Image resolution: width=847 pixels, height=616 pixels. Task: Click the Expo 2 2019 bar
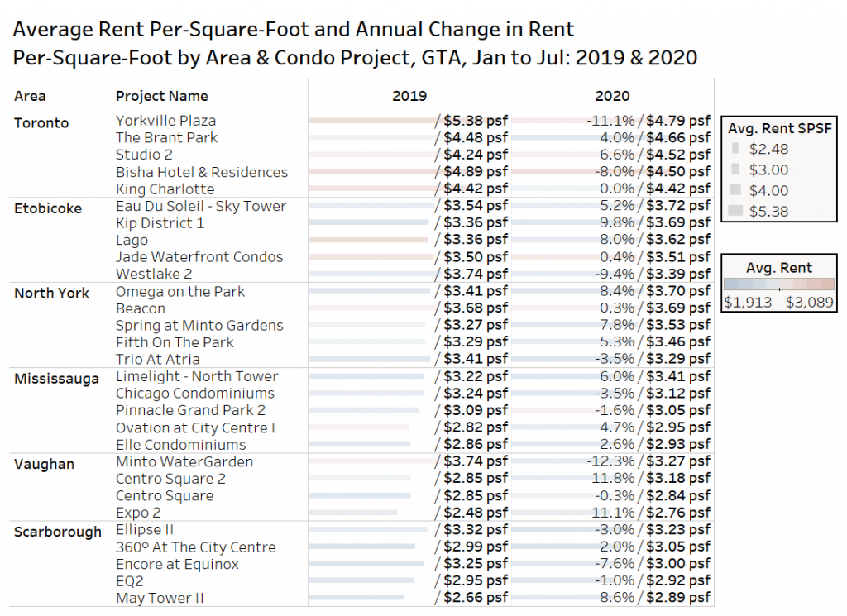352,513
